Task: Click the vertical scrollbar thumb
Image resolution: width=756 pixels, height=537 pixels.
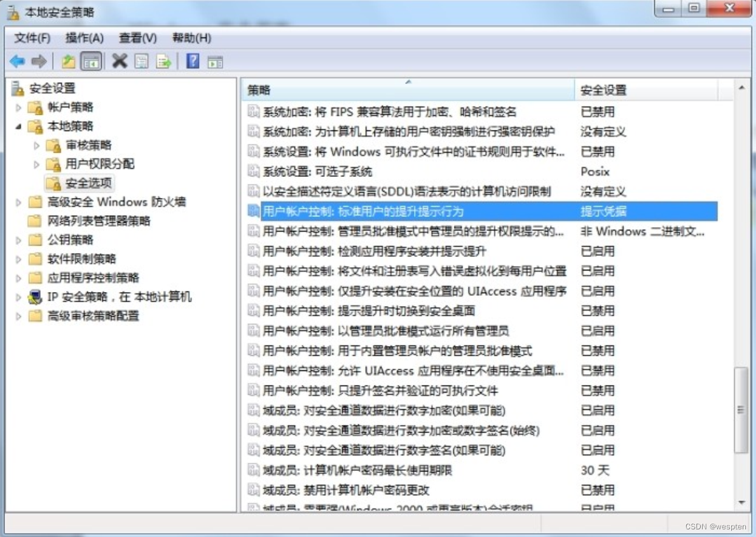Action: tap(741, 410)
